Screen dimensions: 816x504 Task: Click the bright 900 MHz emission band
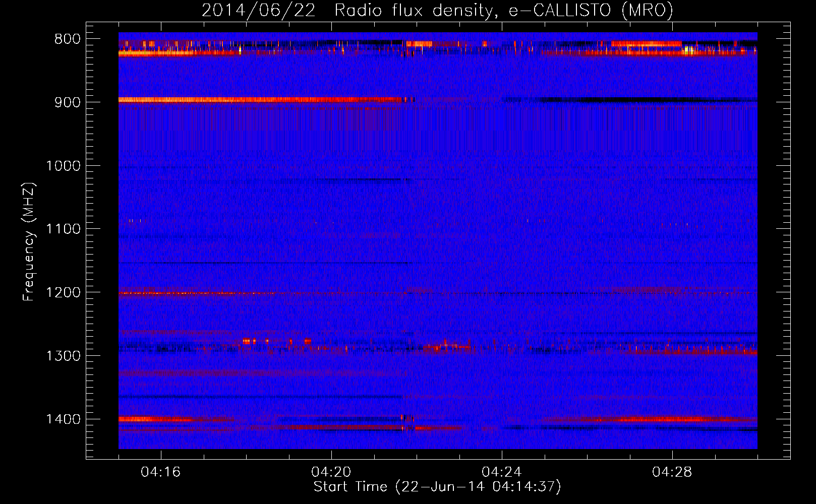[260, 100]
